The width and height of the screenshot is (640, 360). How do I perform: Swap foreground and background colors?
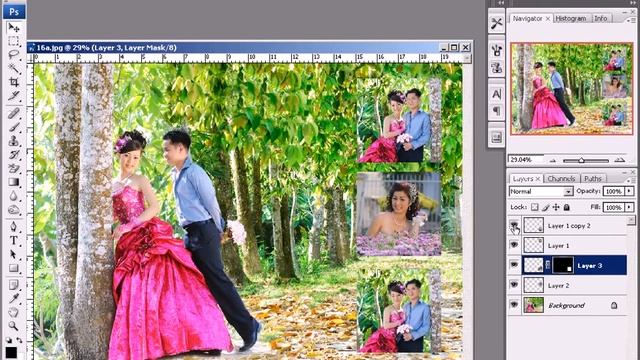pos(19,340)
